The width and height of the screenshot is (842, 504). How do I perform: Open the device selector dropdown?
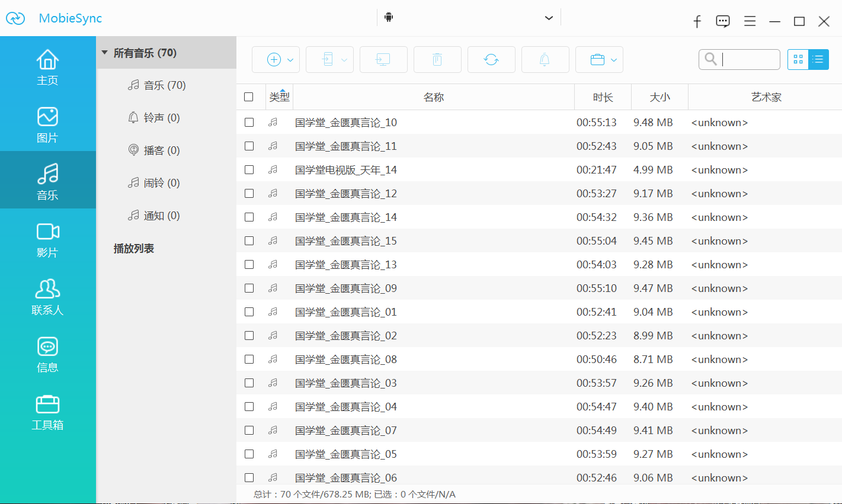coord(549,18)
